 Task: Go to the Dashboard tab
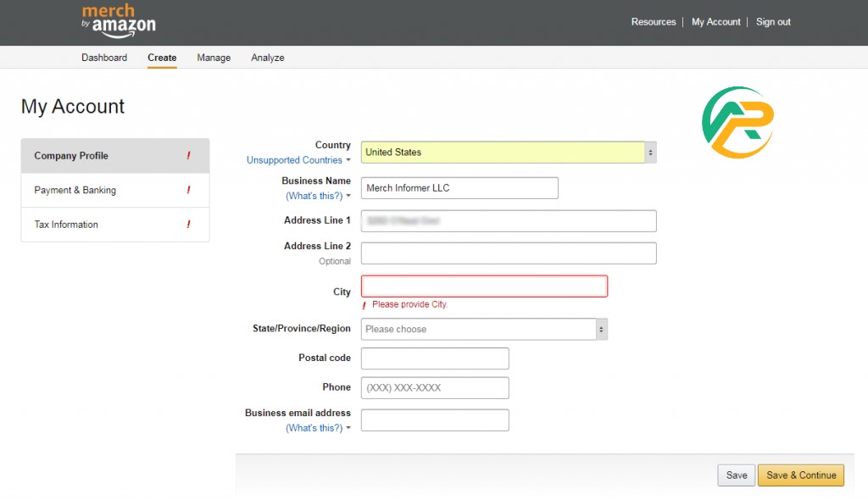pos(104,58)
